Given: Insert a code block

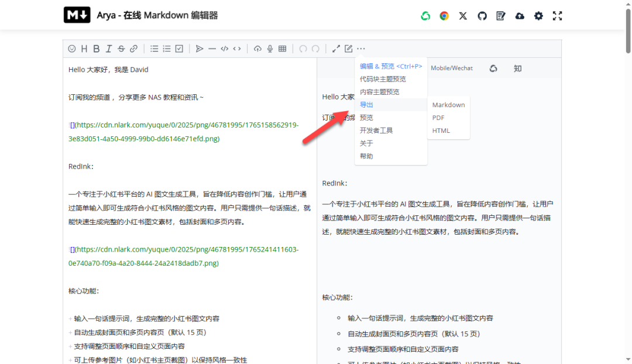Looking at the screenshot, I should [225, 49].
